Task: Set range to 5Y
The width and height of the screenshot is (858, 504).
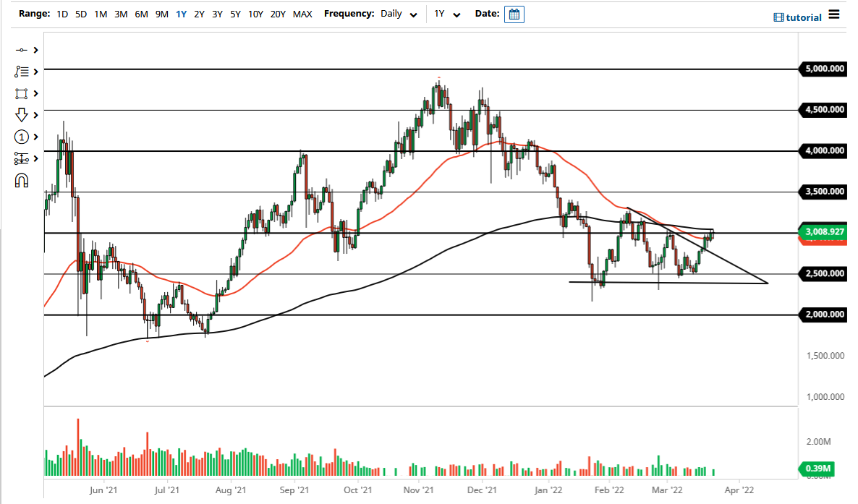Action: 235,14
